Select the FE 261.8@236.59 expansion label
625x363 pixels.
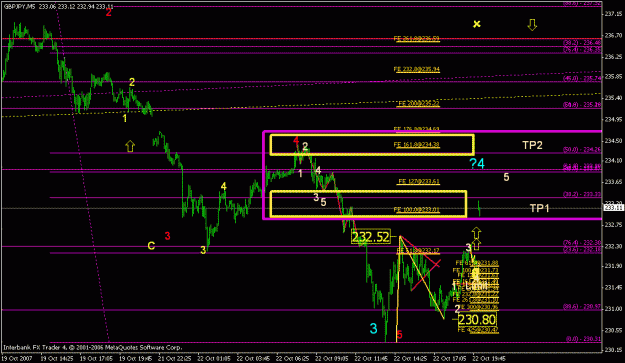(x=417, y=39)
